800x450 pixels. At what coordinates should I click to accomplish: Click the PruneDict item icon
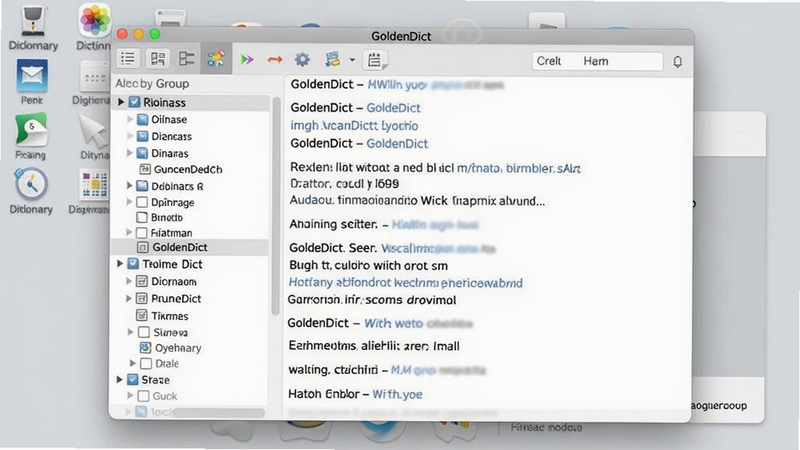pyautogui.click(x=142, y=298)
